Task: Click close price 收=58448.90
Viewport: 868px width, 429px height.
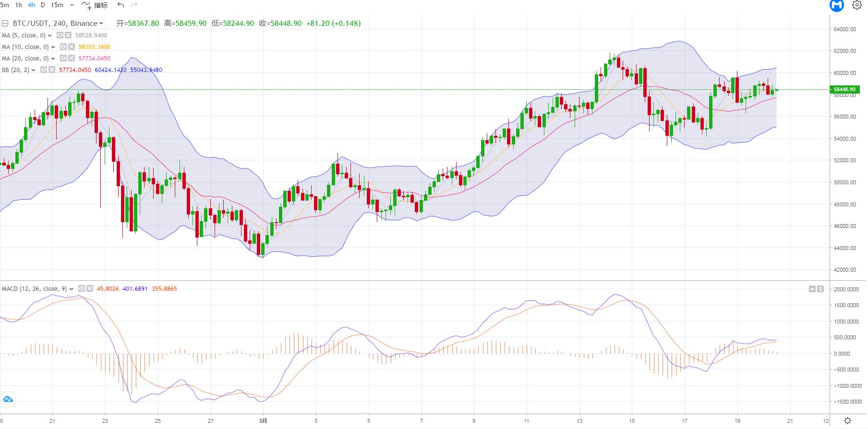Action: [280, 24]
